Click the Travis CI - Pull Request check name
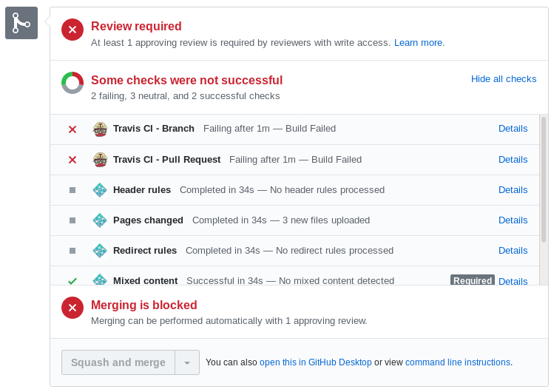Viewport: 554px width, 392px height. pyautogui.click(x=166, y=160)
